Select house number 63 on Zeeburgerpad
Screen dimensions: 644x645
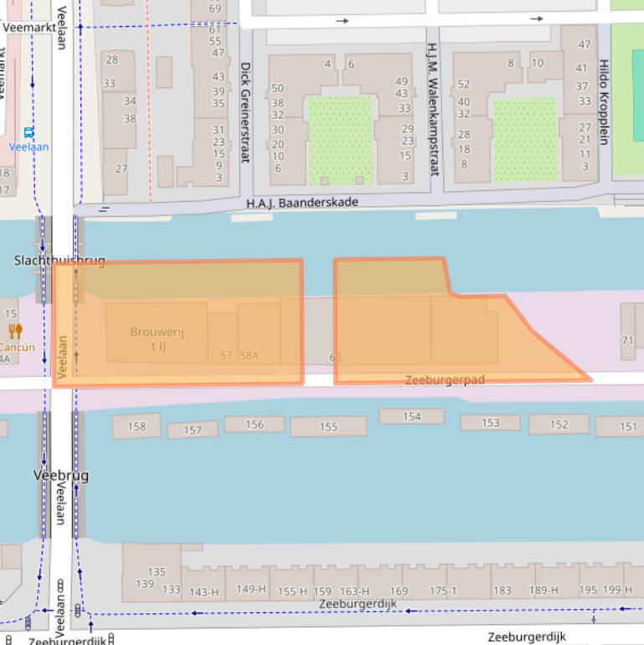[x=335, y=358]
